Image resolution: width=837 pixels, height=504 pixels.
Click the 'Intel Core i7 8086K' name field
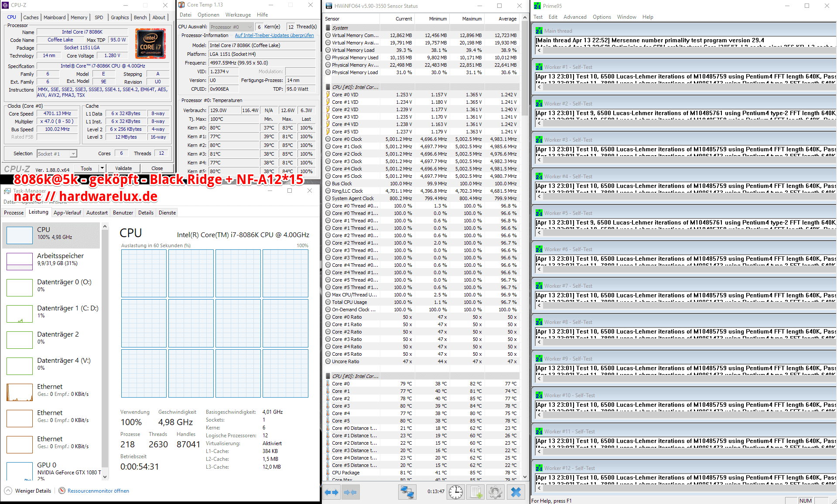pos(82,32)
